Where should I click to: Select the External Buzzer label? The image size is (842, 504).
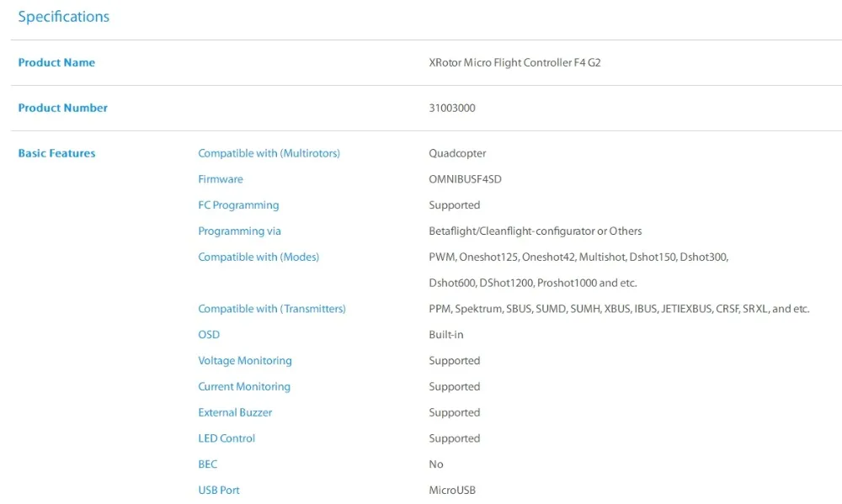coord(235,412)
